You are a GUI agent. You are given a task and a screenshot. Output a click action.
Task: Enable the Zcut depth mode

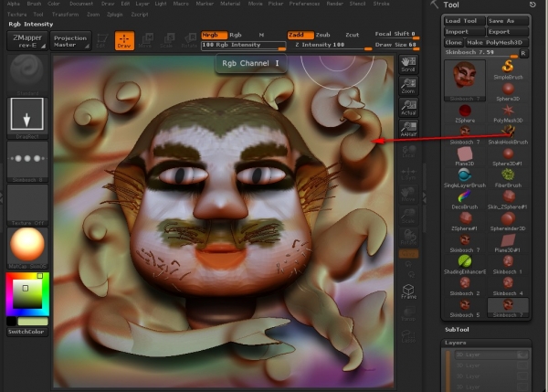click(x=352, y=35)
